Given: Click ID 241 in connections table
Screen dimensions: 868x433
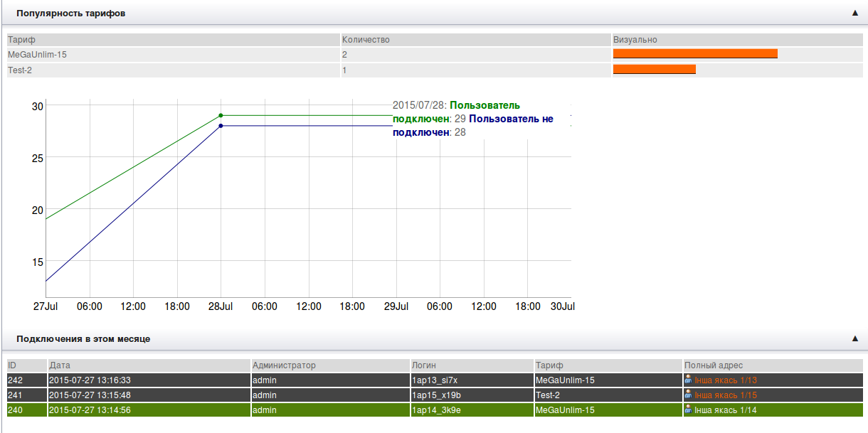Looking at the screenshot, I should click(x=16, y=395).
